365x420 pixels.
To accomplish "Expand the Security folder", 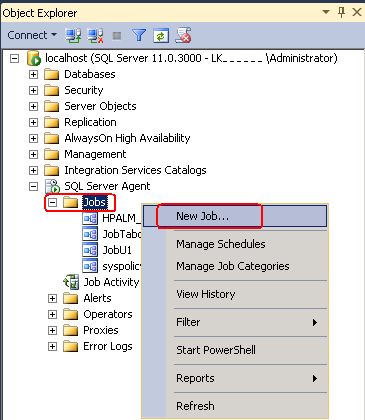I will (x=33, y=90).
